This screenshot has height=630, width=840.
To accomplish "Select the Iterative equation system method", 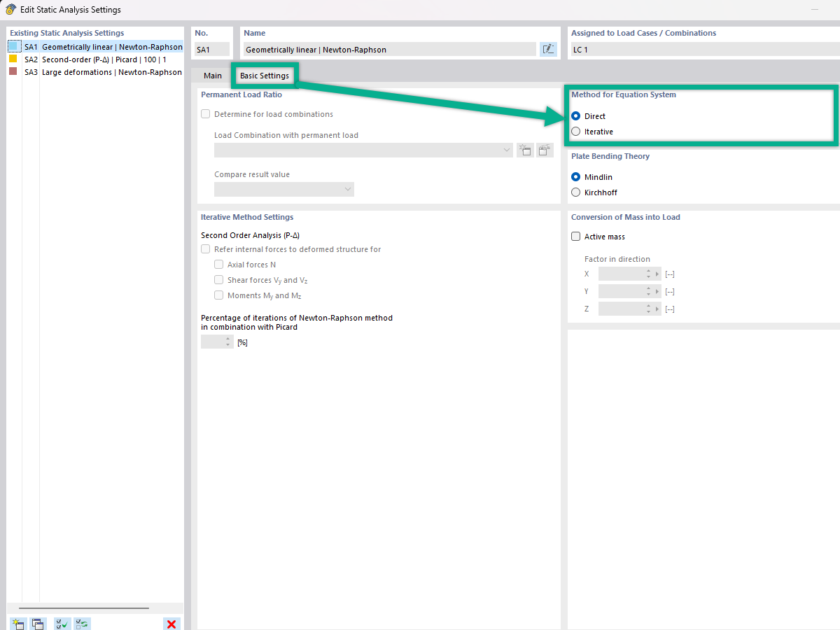I will (576, 131).
